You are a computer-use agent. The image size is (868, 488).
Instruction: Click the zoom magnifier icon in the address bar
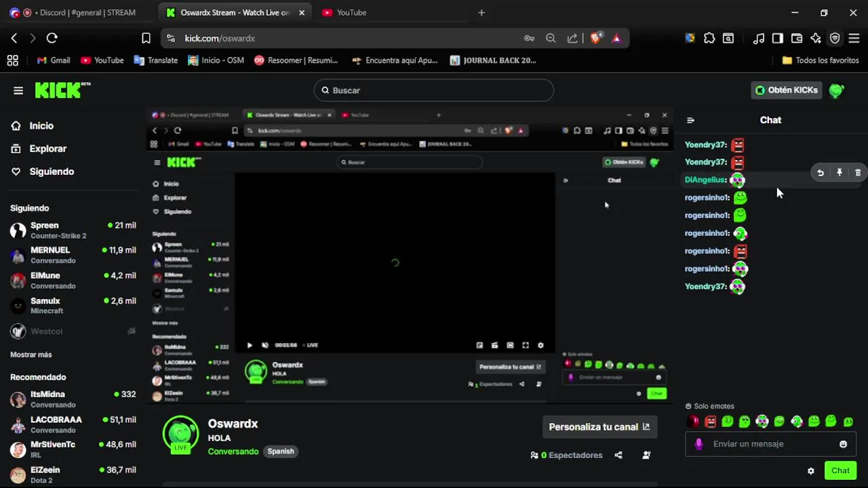[x=551, y=39]
